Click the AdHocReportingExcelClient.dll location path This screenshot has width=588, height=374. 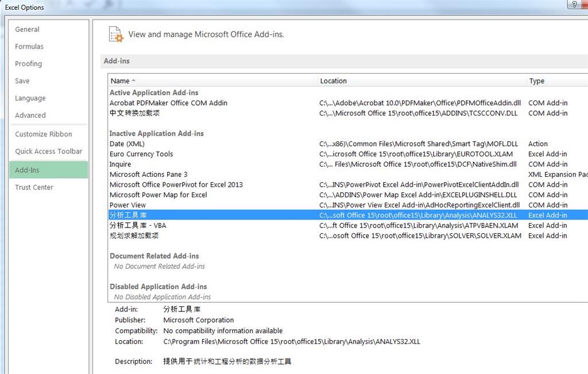coord(420,205)
